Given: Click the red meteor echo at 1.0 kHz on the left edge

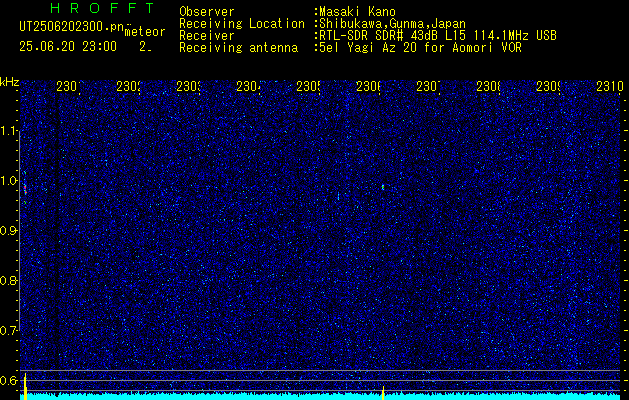Looking at the screenshot, I should 25,189.
